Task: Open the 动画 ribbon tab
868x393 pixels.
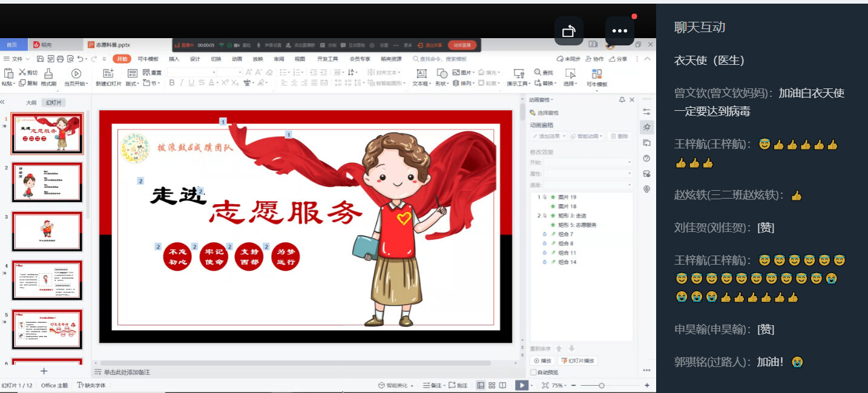Action: coord(237,59)
